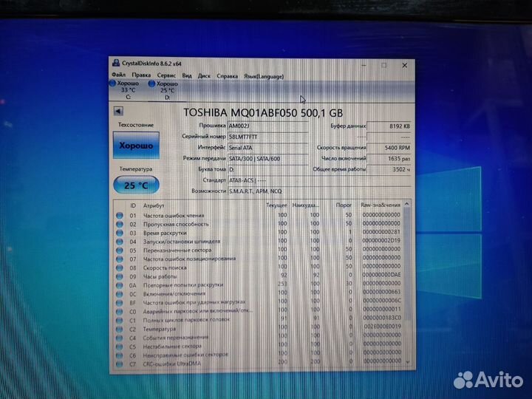
Task: Click status icon of attribute C6
Action: (x=120, y=355)
